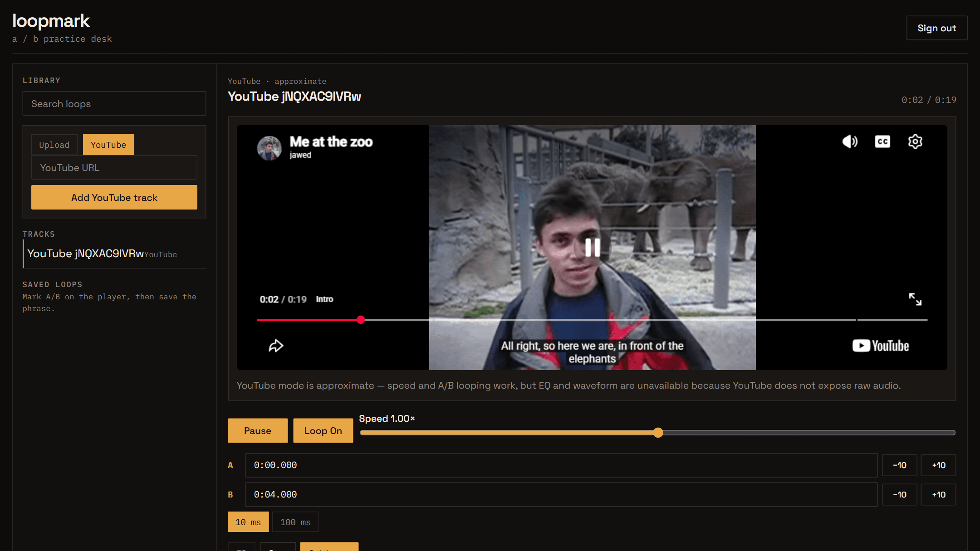
Task: Enter fullscreen using the expand arrows icon
Action: click(x=915, y=299)
